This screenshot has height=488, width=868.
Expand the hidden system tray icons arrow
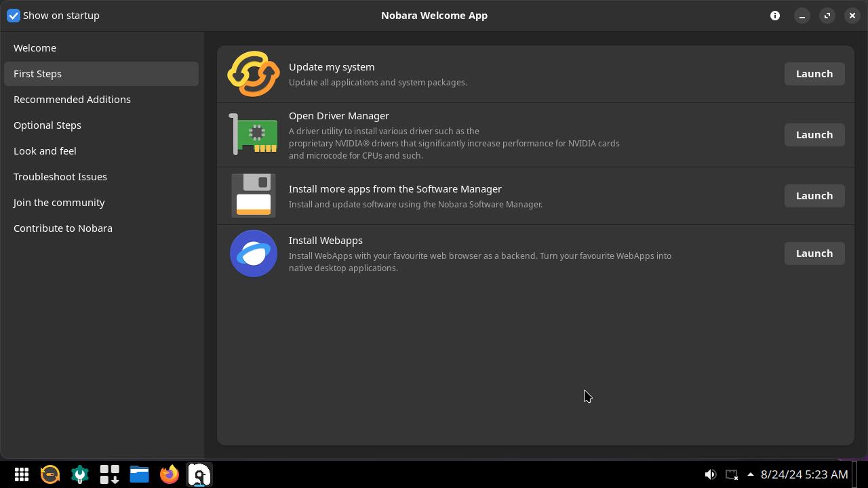coord(751,474)
